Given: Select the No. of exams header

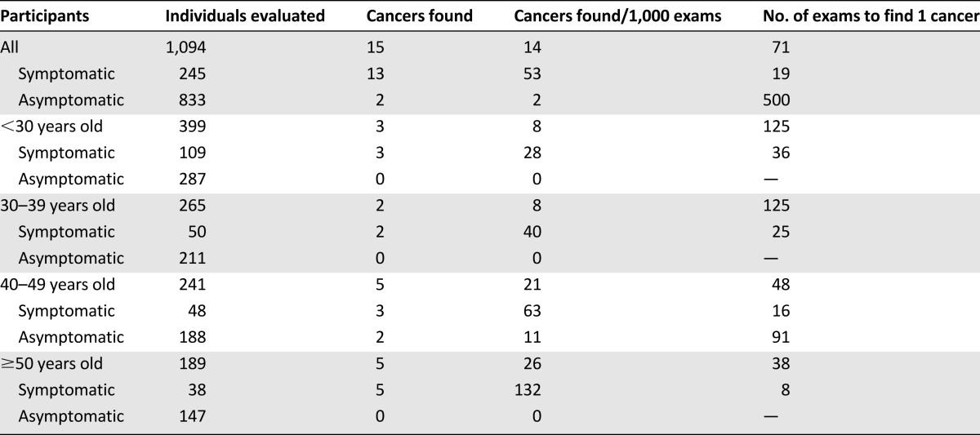Looking at the screenshot, I should tap(871, 16).
